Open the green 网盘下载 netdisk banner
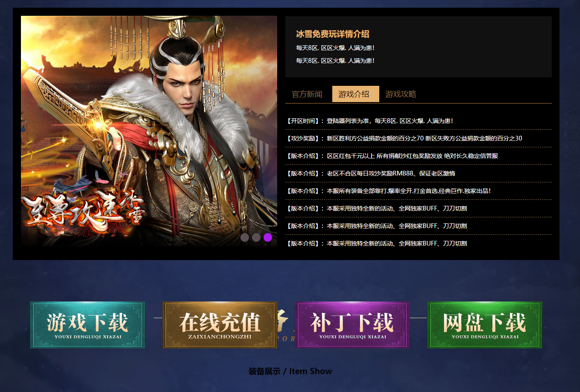580x392 pixels. point(485,325)
